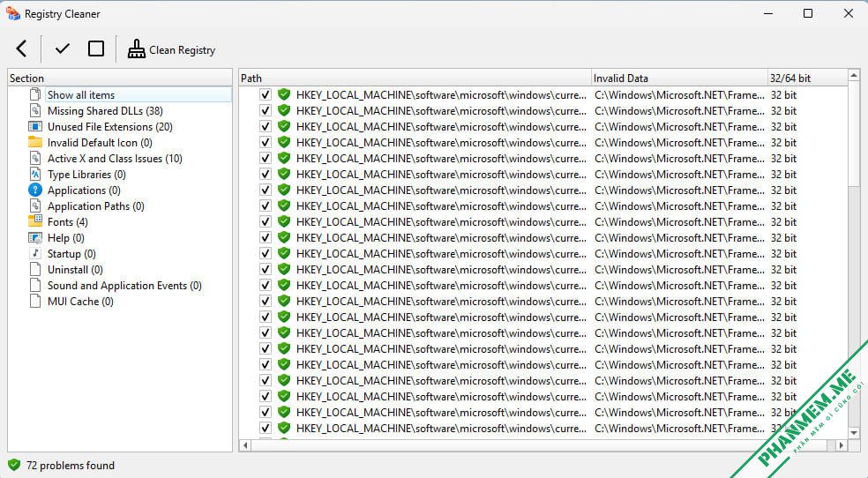Sort by the Invalid Data column header
The width and height of the screenshot is (868, 478).
[x=679, y=78]
